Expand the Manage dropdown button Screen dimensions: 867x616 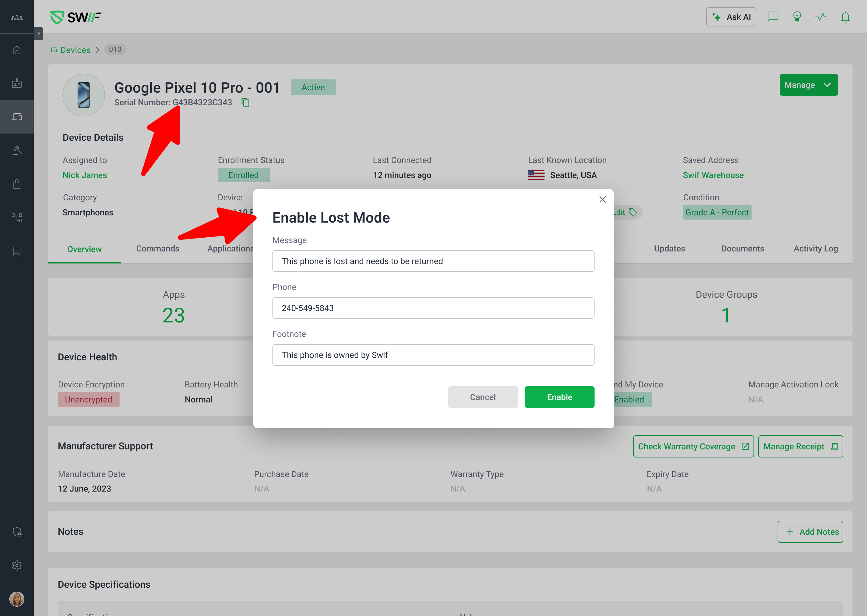click(x=809, y=85)
